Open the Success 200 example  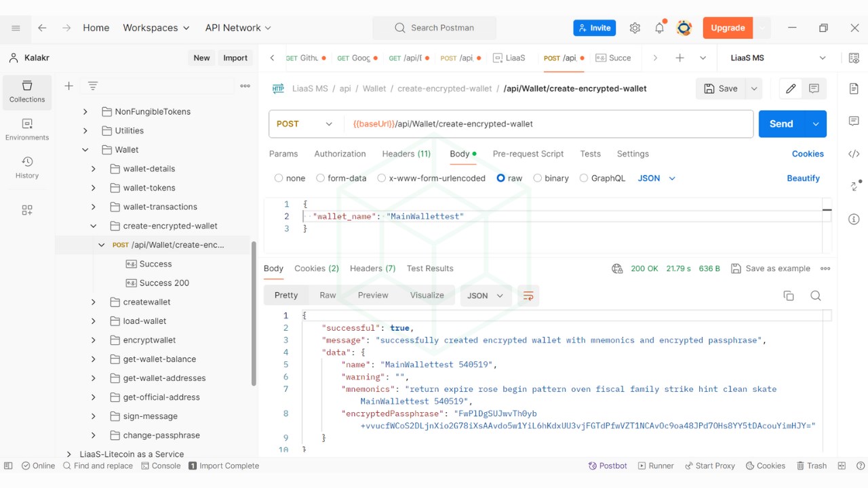[x=164, y=283]
